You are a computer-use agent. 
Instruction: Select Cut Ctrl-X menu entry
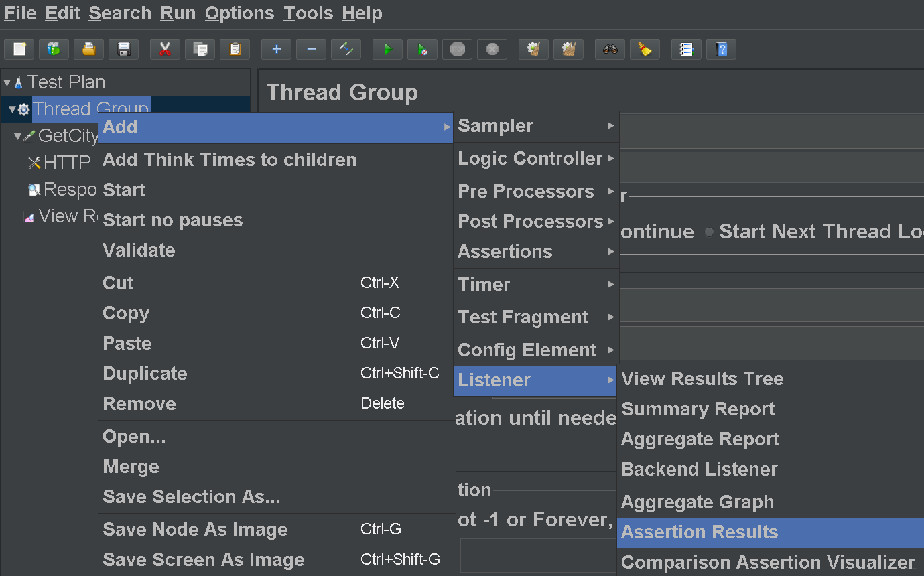(x=275, y=283)
